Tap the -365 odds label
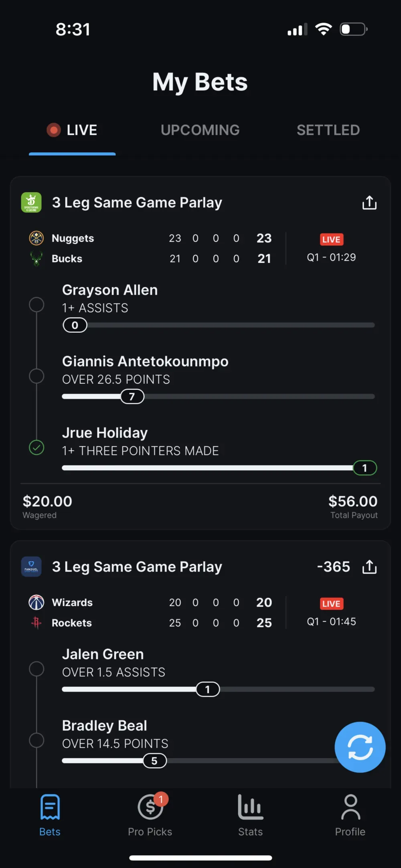 pyautogui.click(x=334, y=567)
